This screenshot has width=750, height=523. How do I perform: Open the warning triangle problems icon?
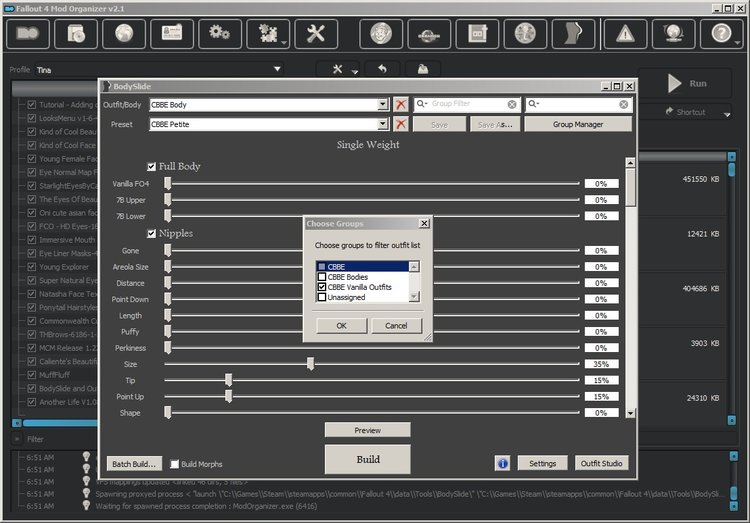(625, 34)
